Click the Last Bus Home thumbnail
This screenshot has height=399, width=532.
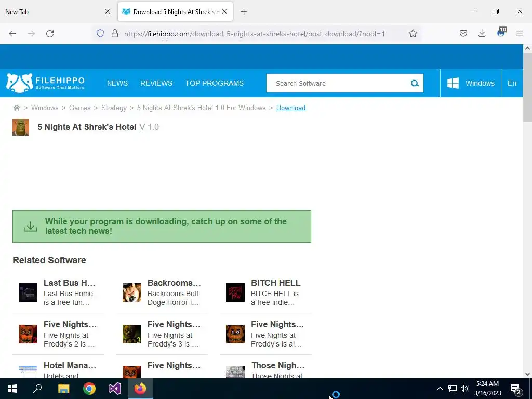coord(28,292)
